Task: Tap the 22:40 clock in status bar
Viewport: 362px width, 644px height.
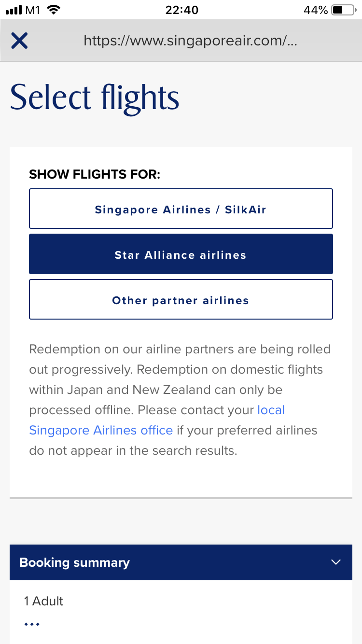Action: pos(181,10)
